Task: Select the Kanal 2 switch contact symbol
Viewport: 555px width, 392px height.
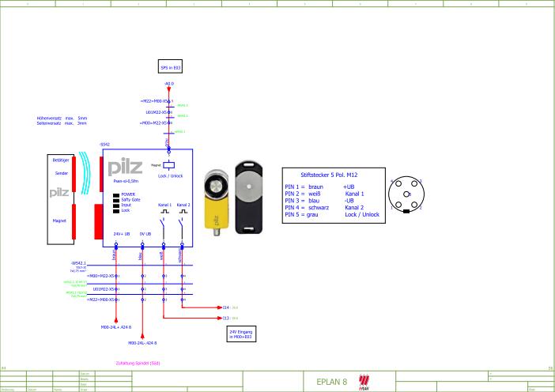Action: 182,224
